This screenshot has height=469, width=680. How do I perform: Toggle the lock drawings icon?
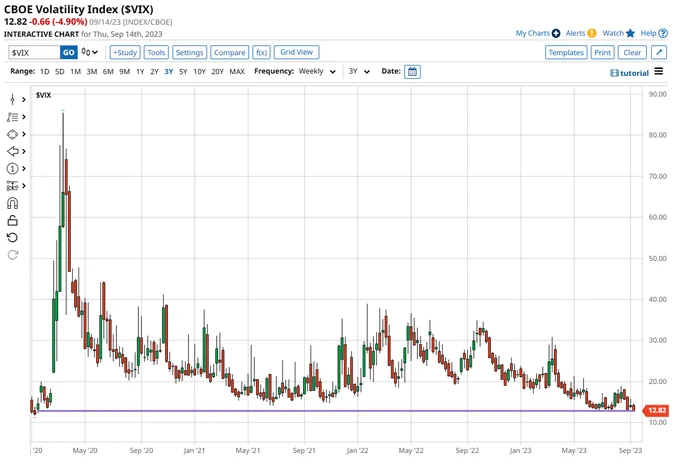point(13,220)
